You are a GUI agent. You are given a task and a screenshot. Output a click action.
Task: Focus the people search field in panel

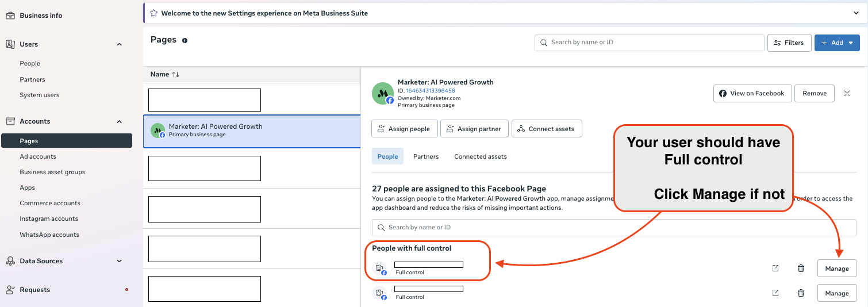click(614, 228)
